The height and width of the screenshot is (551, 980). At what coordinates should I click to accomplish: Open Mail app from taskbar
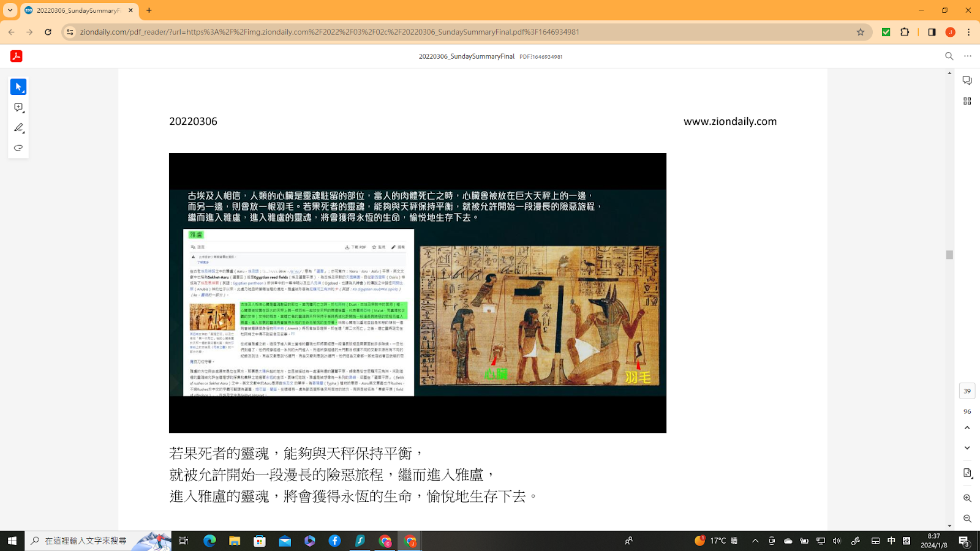tap(285, 541)
